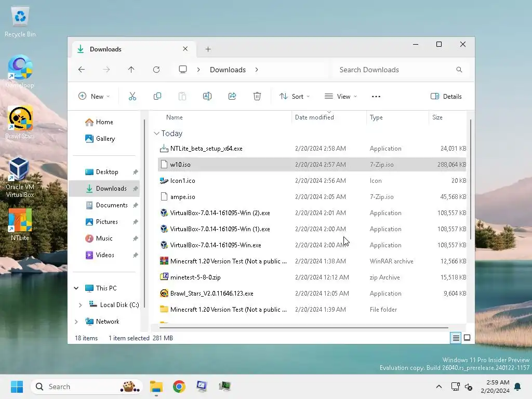The image size is (532, 399).
Task: Click the Paste clipboard icon
Action: click(x=182, y=96)
